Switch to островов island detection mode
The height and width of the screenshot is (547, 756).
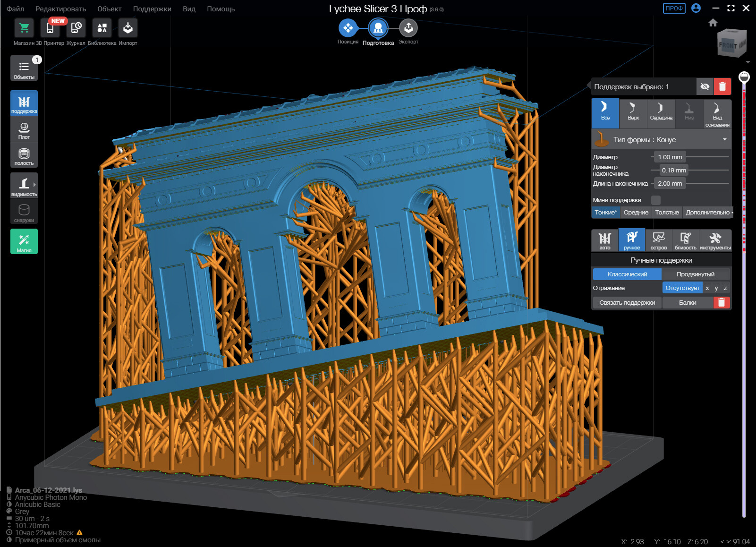point(658,240)
